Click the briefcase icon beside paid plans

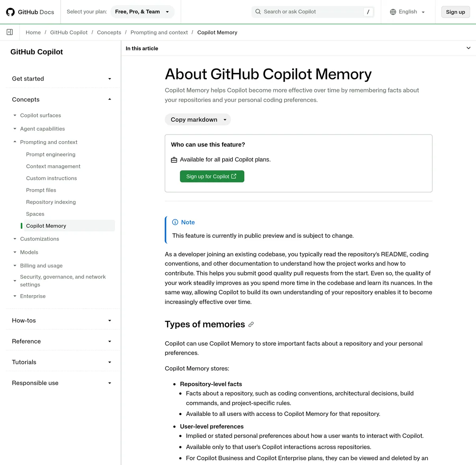pyautogui.click(x=174, y=160)
